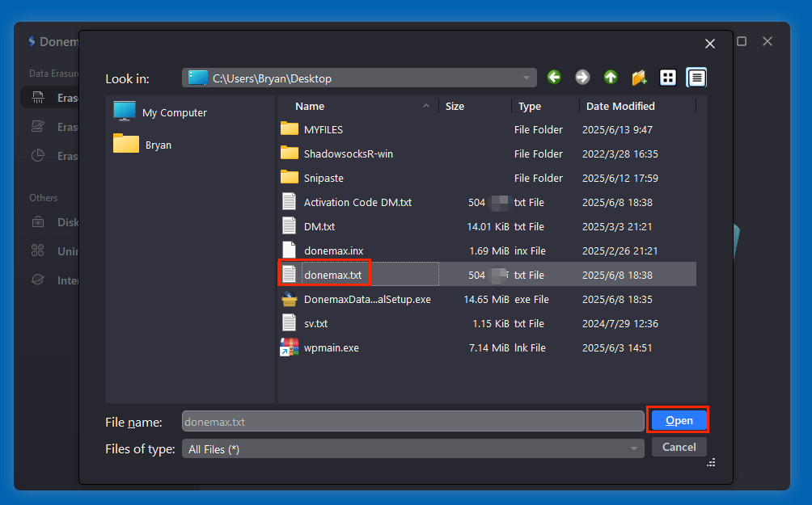Create a new folder

pos(639,78)
